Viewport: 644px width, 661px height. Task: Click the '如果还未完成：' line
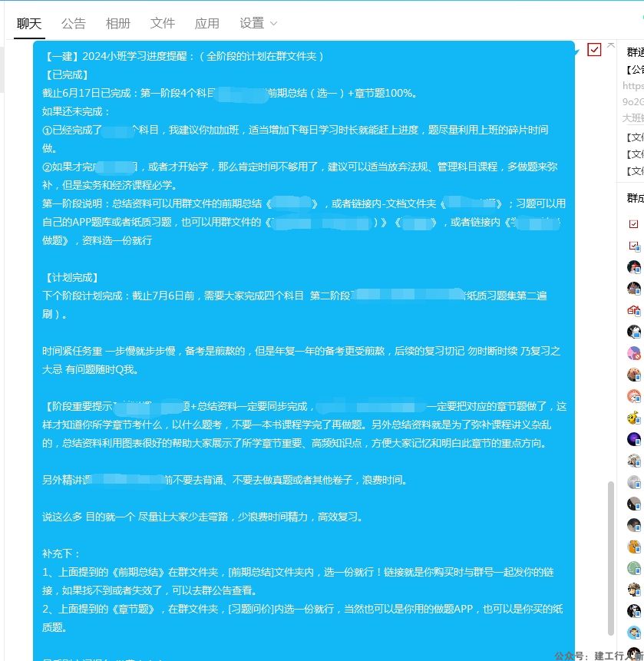point(76,112)
